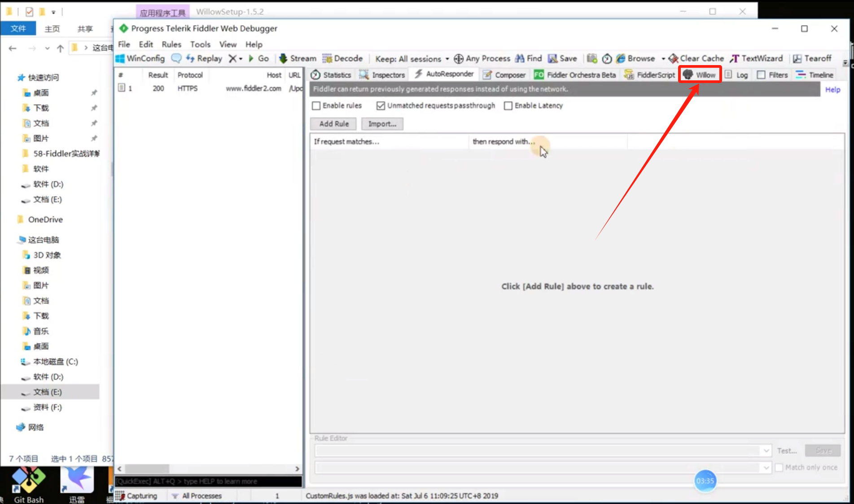Click the Go resume button
Viewport: 854px width, 504px height.
258,58
